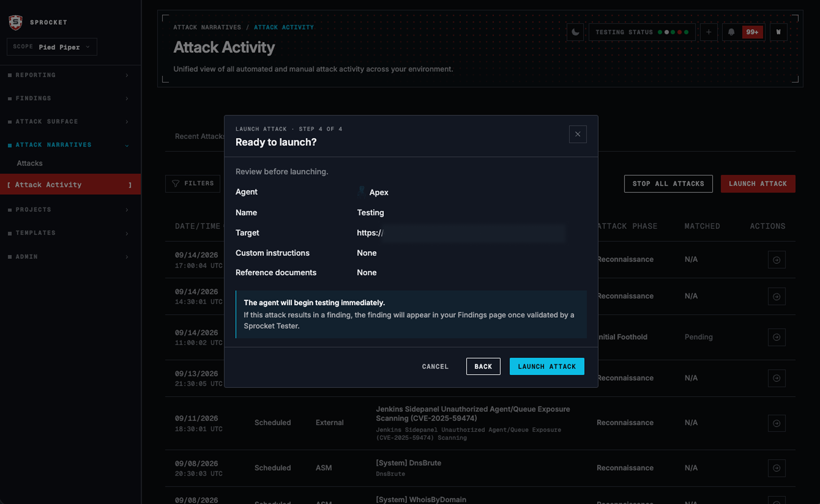Image resolution: width=820 pixels, height=504 pixels.
Task: Expand the Admin sidebar section
Action: pyautogui.click(x=68, y=257)
